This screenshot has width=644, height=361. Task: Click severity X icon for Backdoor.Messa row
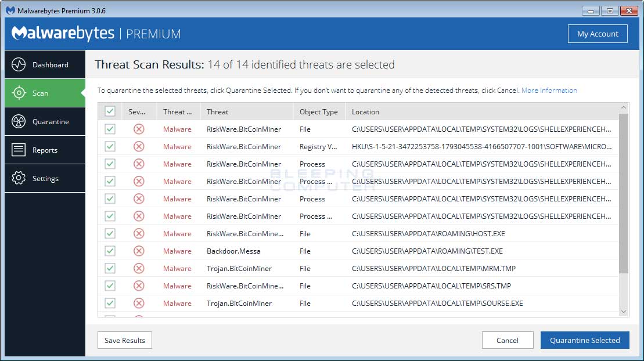139,251
